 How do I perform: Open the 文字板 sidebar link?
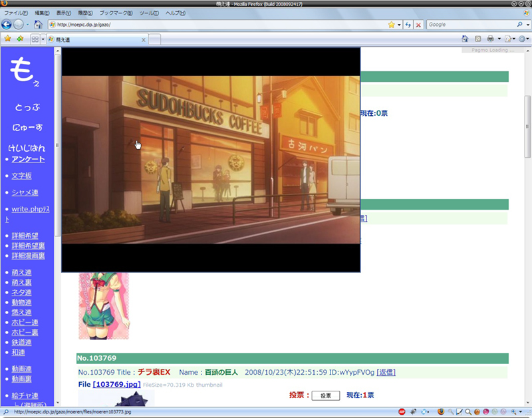click(22, 176)
